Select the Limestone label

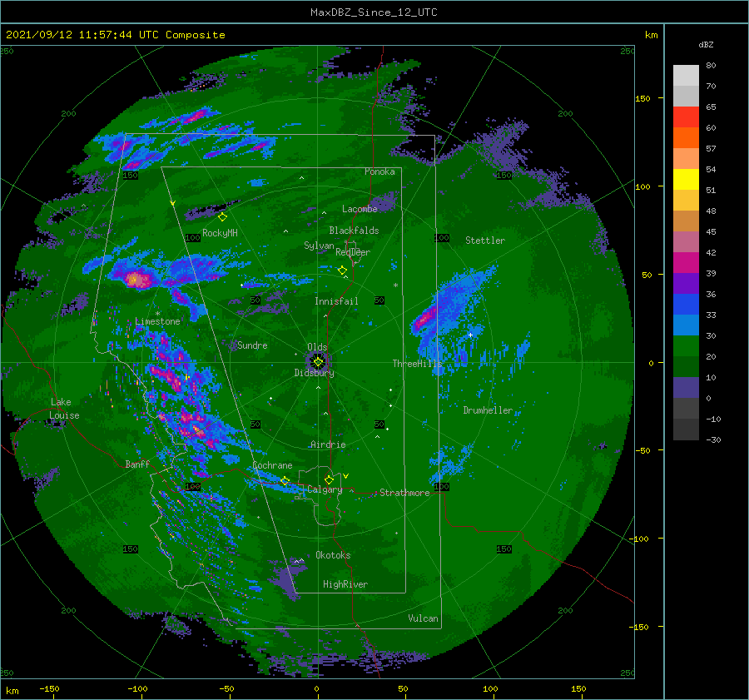click(157, 321)
